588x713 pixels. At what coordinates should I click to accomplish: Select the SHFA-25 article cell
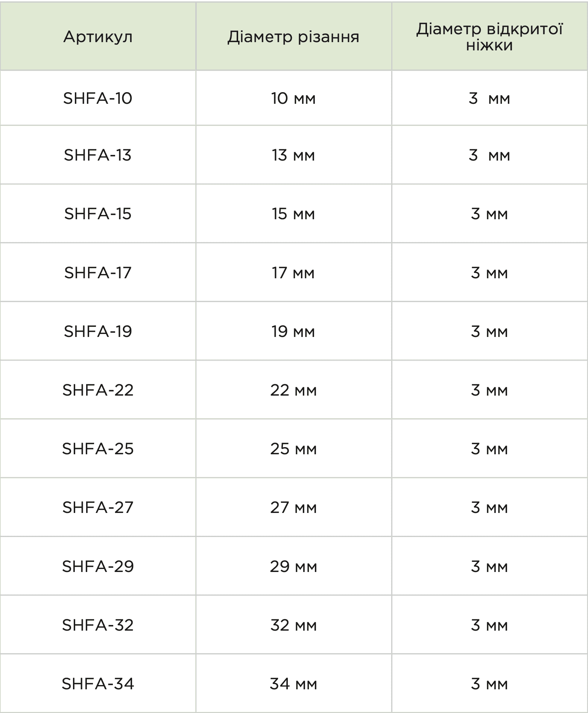point(98,448)
